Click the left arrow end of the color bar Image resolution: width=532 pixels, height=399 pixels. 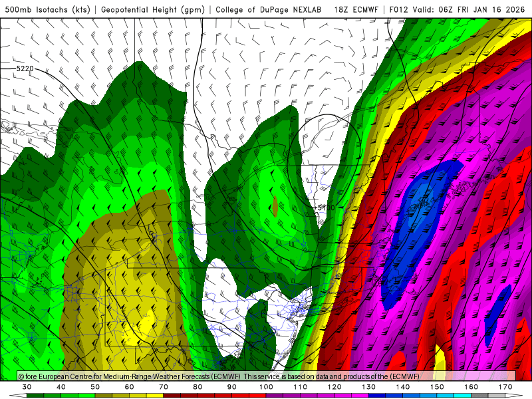coord(18,396)
